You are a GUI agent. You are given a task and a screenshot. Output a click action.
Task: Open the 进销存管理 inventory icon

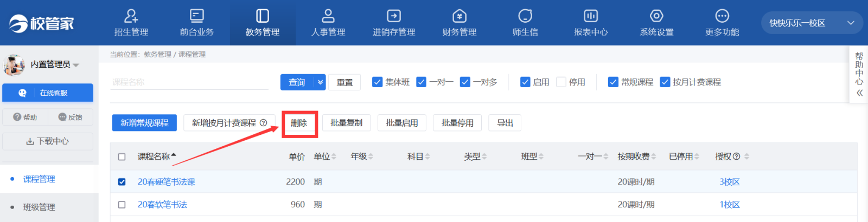point(393,16)
